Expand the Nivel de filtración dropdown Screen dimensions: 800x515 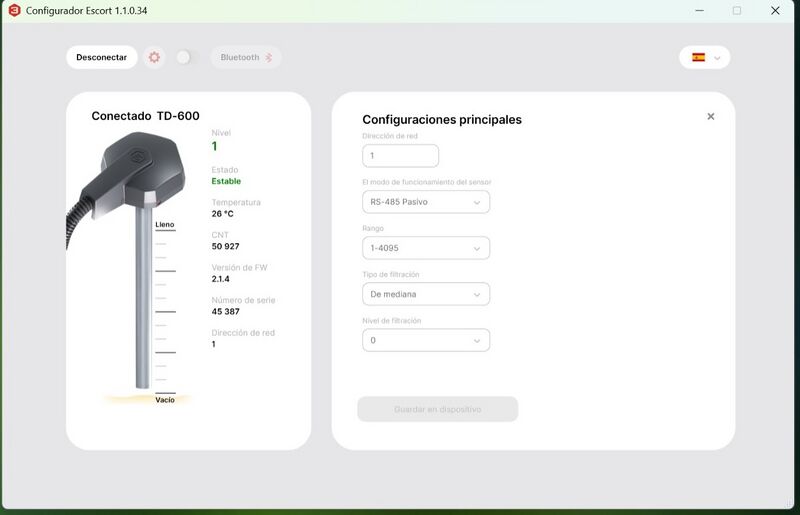[x=426, y=340]
